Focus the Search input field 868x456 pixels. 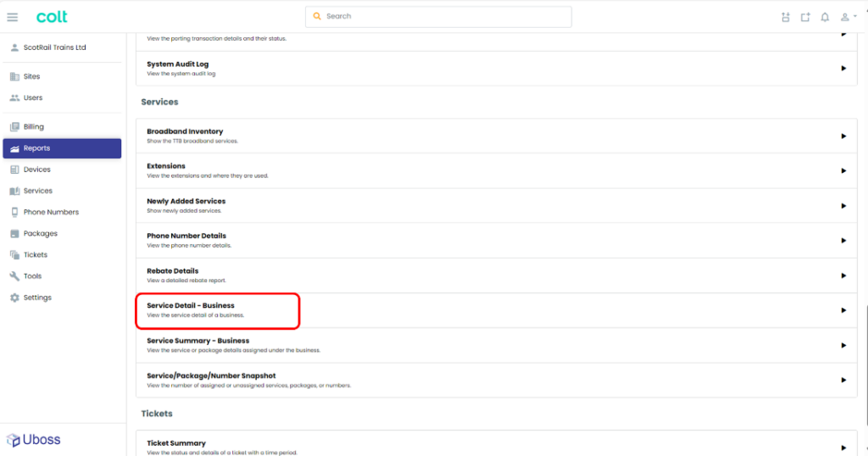click(438, 17)
